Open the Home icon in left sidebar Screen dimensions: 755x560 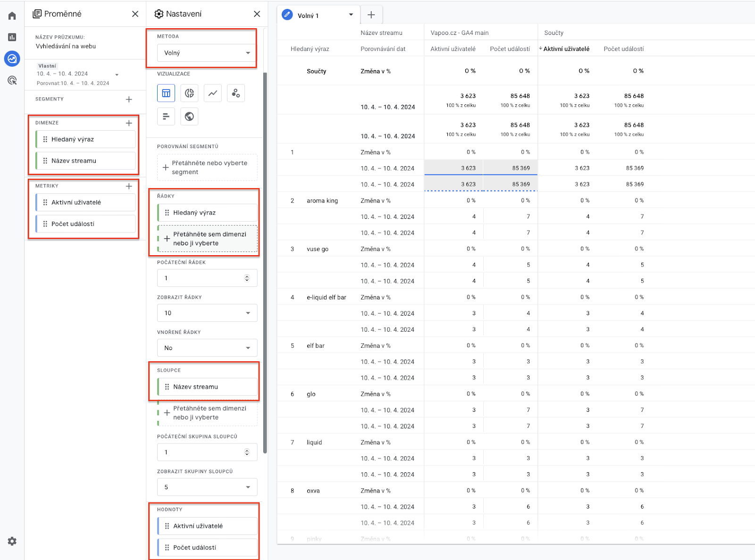(x=12, y=16)
